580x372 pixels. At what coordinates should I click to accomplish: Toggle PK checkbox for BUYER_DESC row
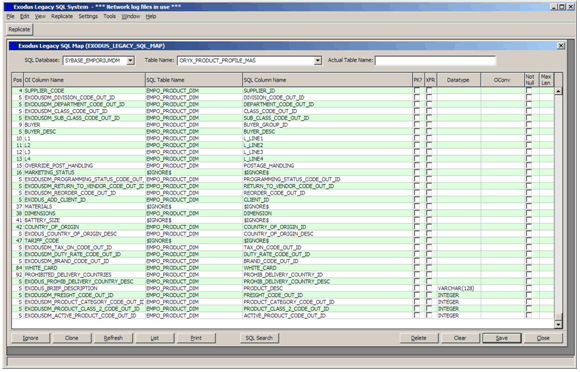[x=417, y=132]
